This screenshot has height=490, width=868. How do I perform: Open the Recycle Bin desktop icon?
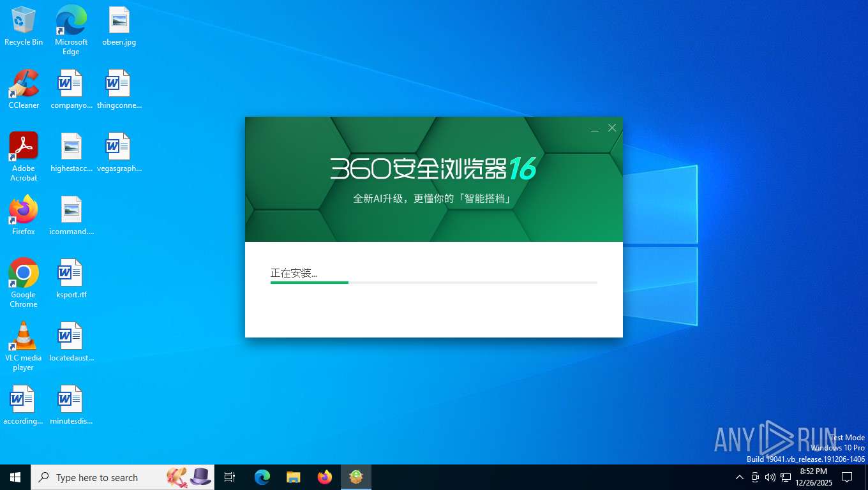(24, 26)
